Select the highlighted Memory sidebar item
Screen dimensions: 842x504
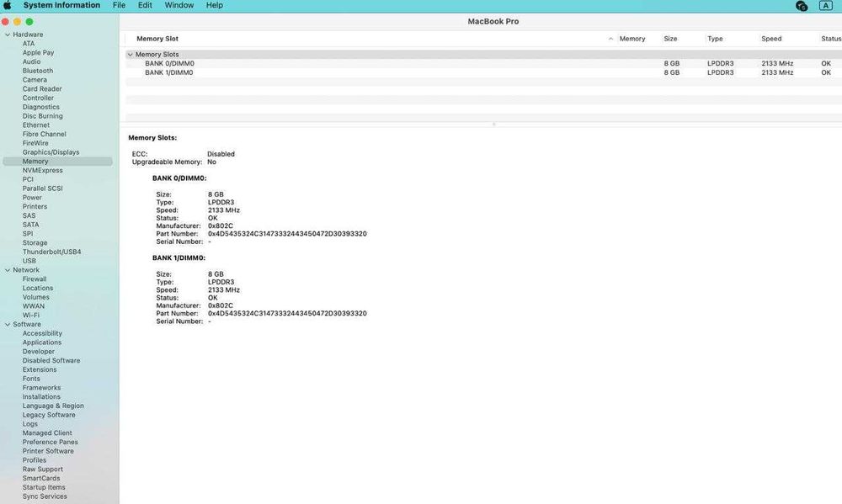tap(57, 162)
